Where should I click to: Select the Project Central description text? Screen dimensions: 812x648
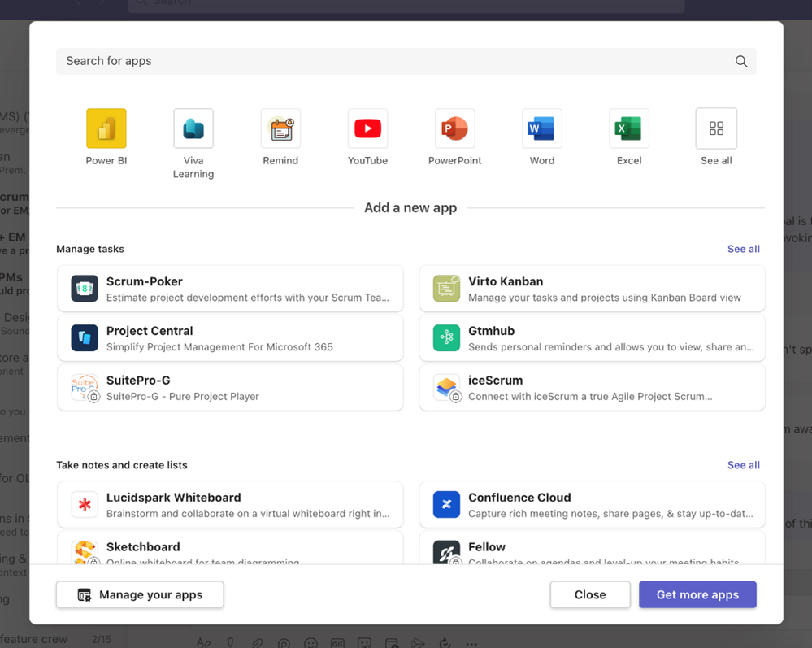(219, 347)
